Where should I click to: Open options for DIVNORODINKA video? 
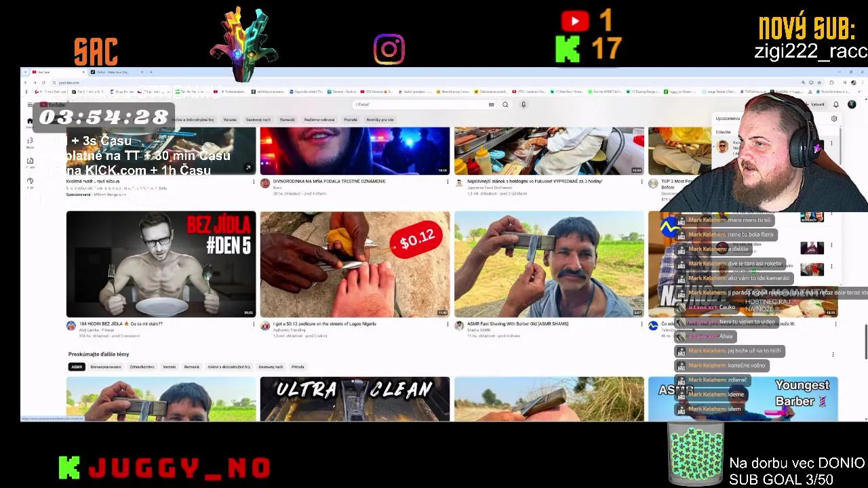coord(448,182)
